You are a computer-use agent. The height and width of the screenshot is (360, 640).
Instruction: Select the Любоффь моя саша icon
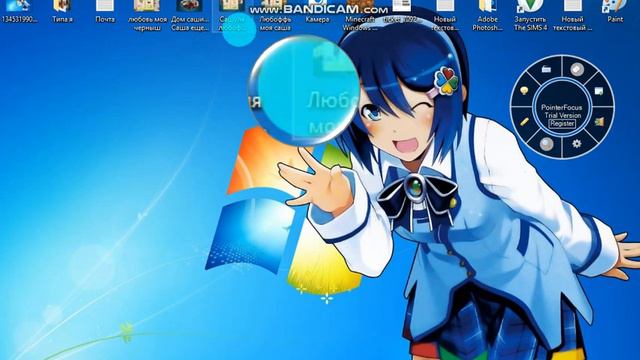(275, 16)
